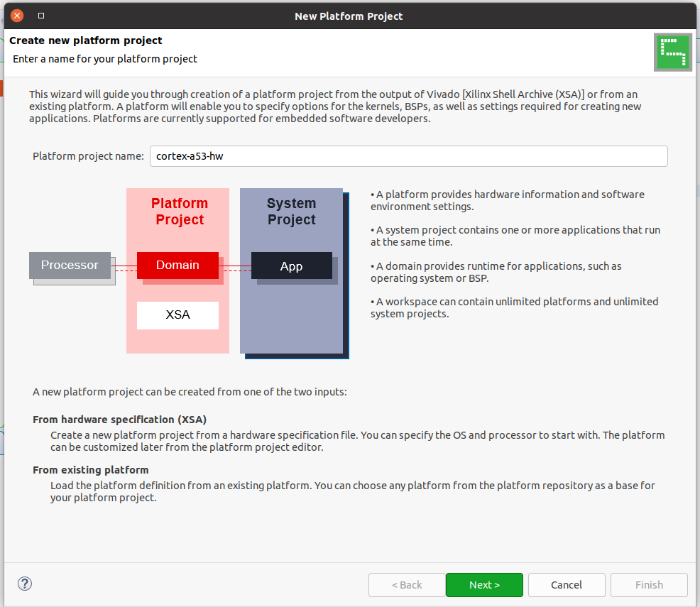Click the grayed-out Back button
The image size is (700, 607).
point(407,585)
